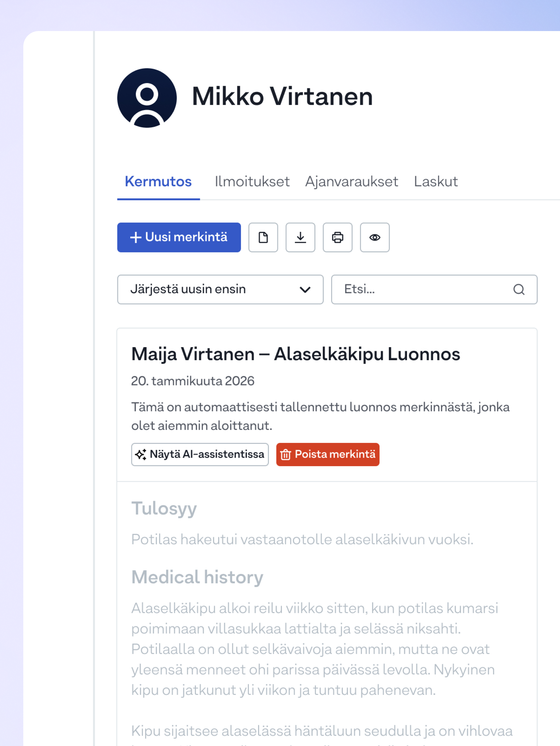Click the trash icon in Poista merkintä
This screenshot has height=746, width=560.
click(x=286, y=454)
